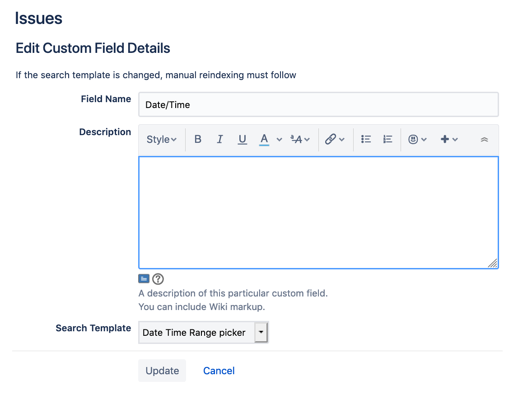Toggle bold formatting
This screenshot has width=532, height=395.
pos(198,139)
